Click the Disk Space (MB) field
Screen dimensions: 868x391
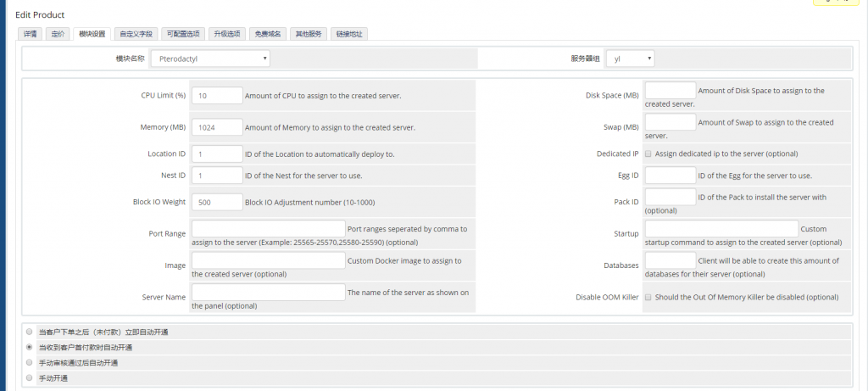(x=670, y=90)
